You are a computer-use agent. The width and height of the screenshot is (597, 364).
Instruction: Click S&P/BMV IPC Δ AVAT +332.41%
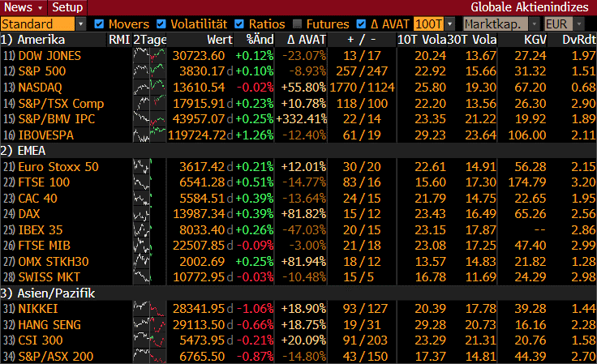coord(302,118)
